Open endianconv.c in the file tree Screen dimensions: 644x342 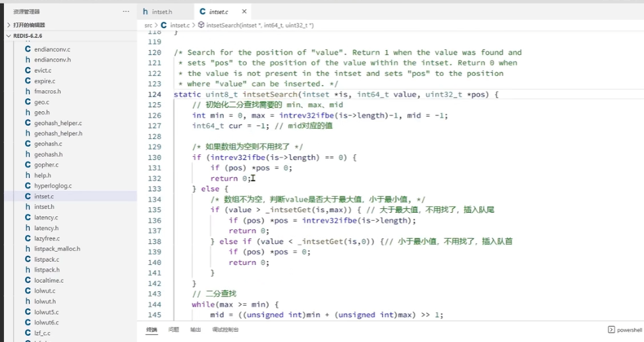[52, 49]
